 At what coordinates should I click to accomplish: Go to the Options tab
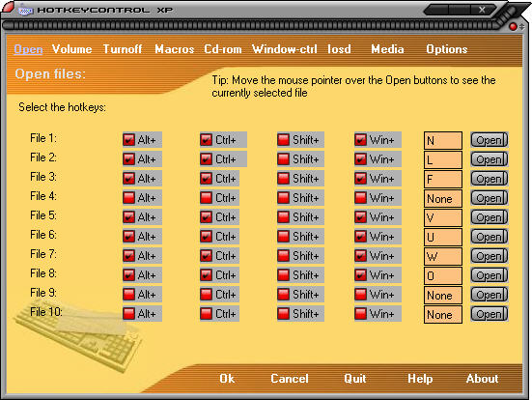[x=447, y=49]
